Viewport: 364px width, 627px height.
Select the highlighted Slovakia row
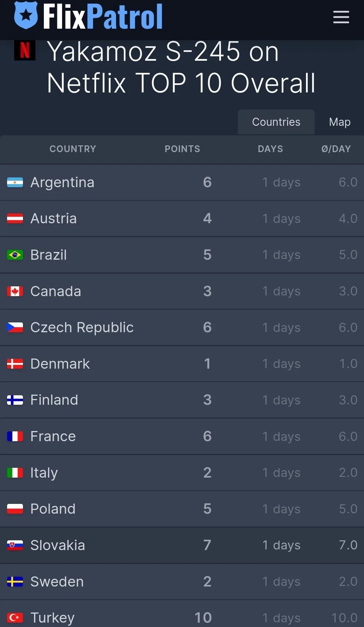(182, 545)
